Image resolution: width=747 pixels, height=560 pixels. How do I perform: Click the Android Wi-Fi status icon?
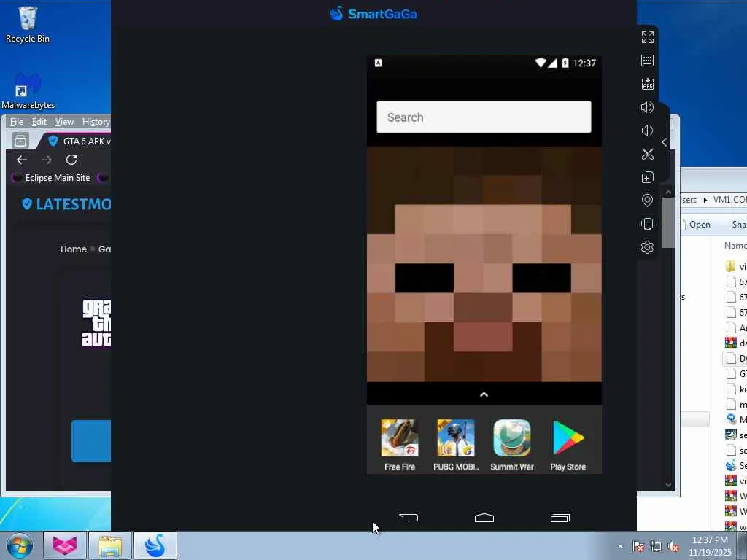(541, 63)
